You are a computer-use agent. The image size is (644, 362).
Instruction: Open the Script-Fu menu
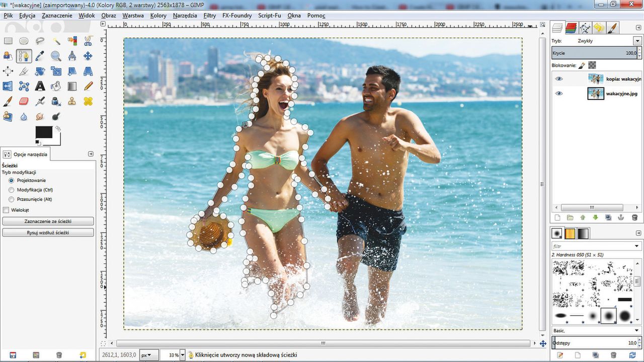(269, 16)
